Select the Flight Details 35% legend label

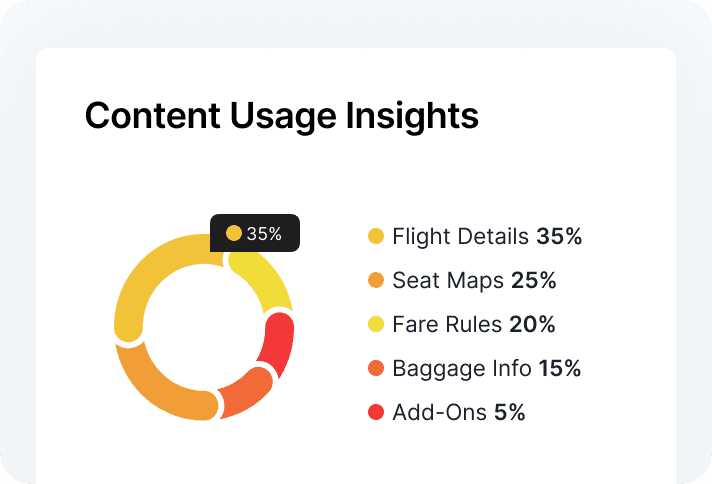[x=487, y=237]
